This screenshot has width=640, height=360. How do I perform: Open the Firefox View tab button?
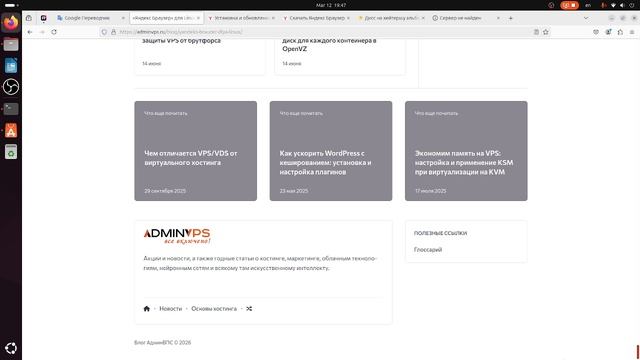tap(29, 18)
